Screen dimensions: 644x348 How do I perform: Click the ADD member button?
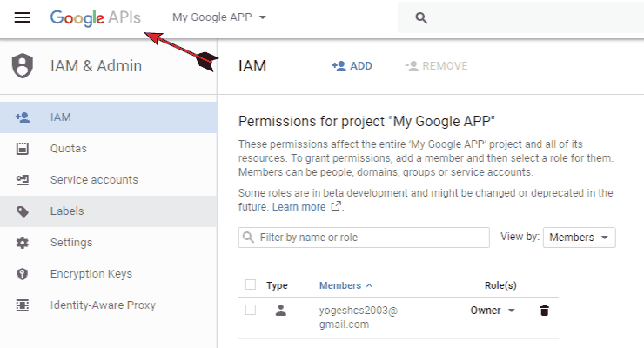[x=352, y=66]
